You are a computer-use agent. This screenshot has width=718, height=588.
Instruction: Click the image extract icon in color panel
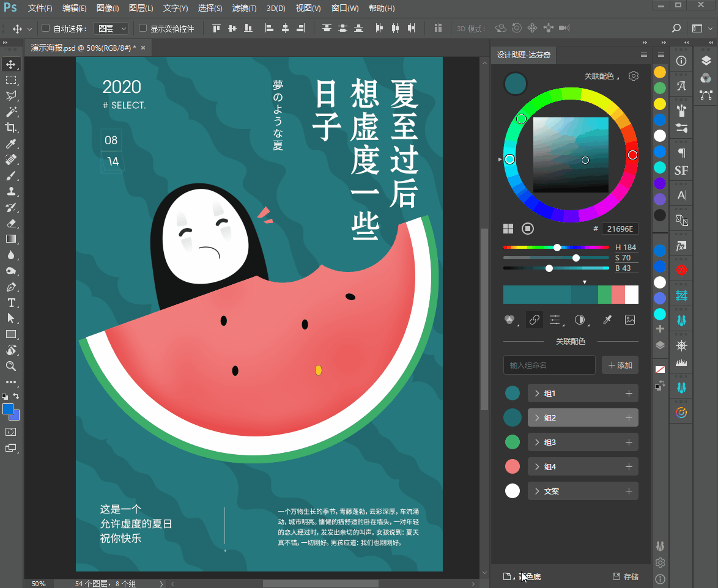click(x=629, y=320)
